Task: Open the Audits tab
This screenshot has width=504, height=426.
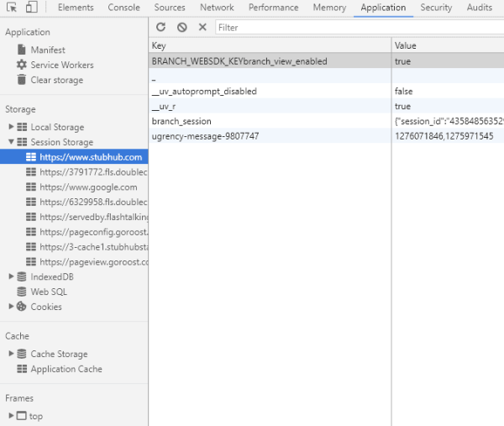Action: [x=480, y=8]
